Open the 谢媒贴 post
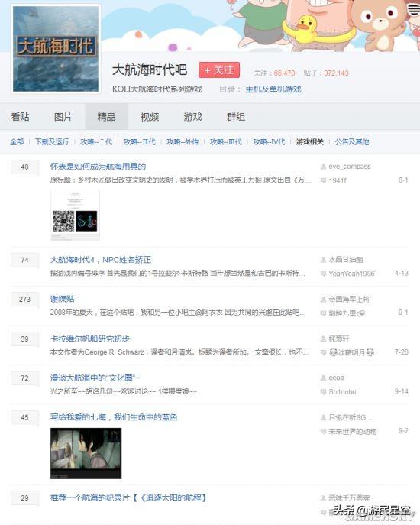This screenshot has width=420, height=525. point(63,299)
